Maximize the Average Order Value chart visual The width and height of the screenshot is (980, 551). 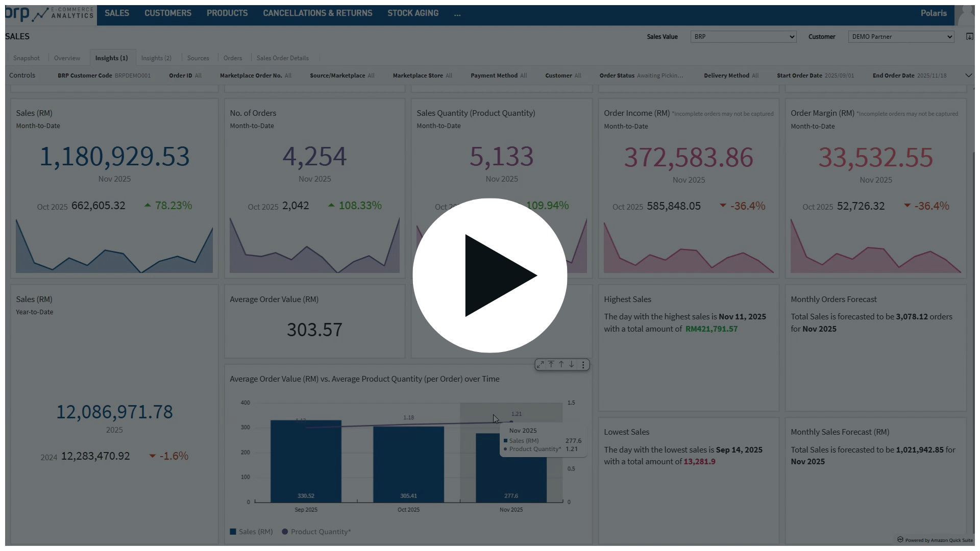pos(541,365)
